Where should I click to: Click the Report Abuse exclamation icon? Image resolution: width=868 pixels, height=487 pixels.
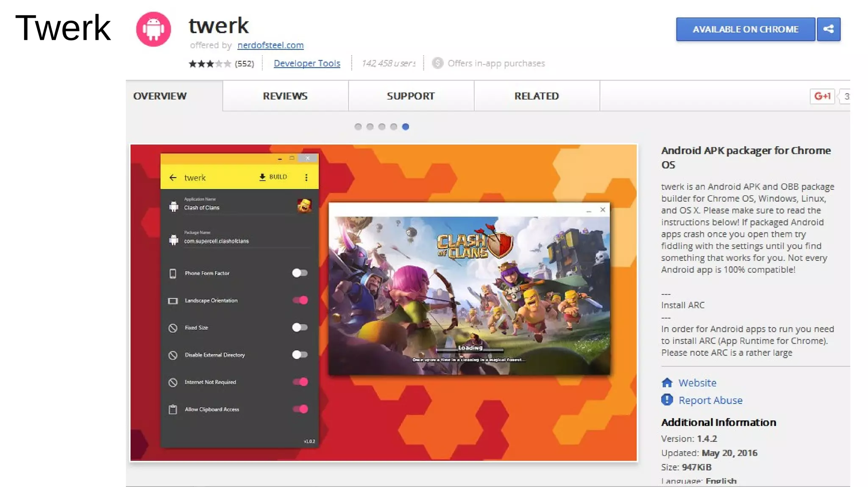pos(667,400)
